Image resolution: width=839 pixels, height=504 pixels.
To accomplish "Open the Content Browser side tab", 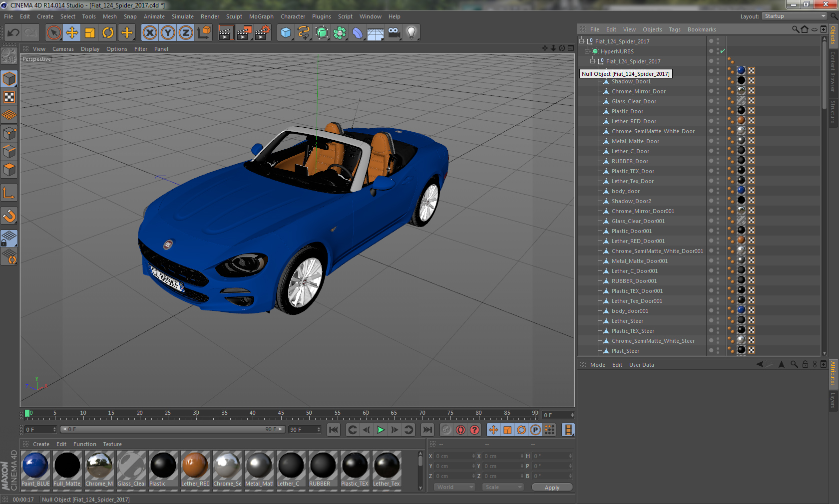I will [x=833, y=71].
